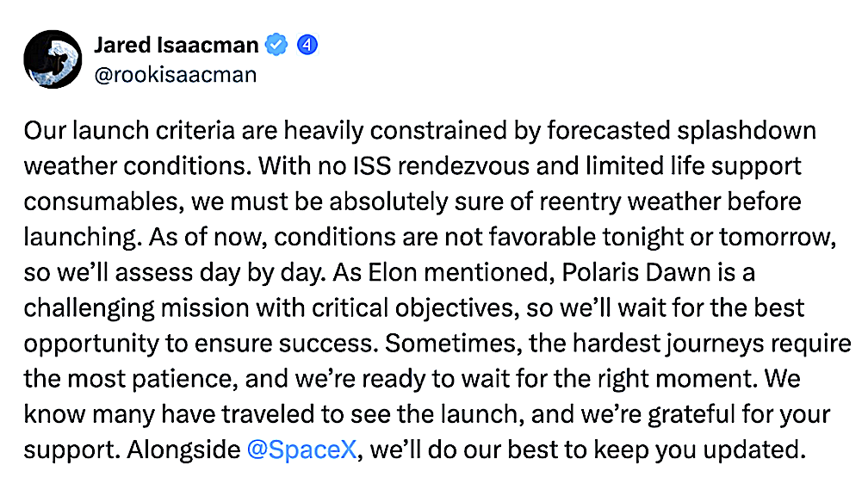The height and width of the screenshot is (484, 868).
Task: Click the Shift4 affiliate badge icon
Action: pyautogui.click(x=307, y=44)
